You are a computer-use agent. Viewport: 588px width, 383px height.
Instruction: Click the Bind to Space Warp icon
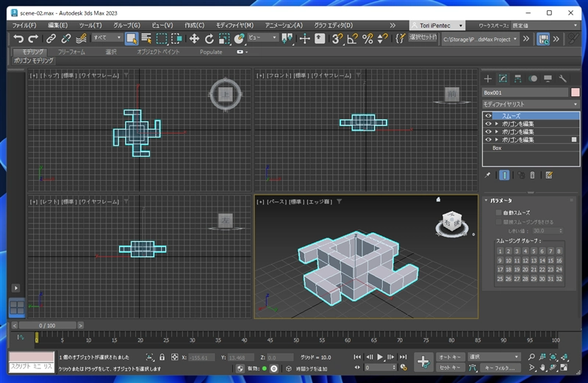[81, 38]
